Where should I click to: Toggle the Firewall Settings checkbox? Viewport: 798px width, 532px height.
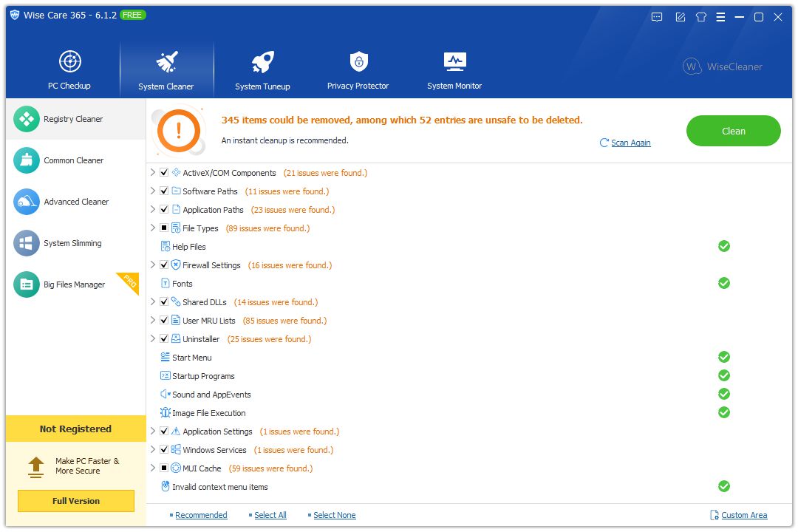tap(164, 265)
